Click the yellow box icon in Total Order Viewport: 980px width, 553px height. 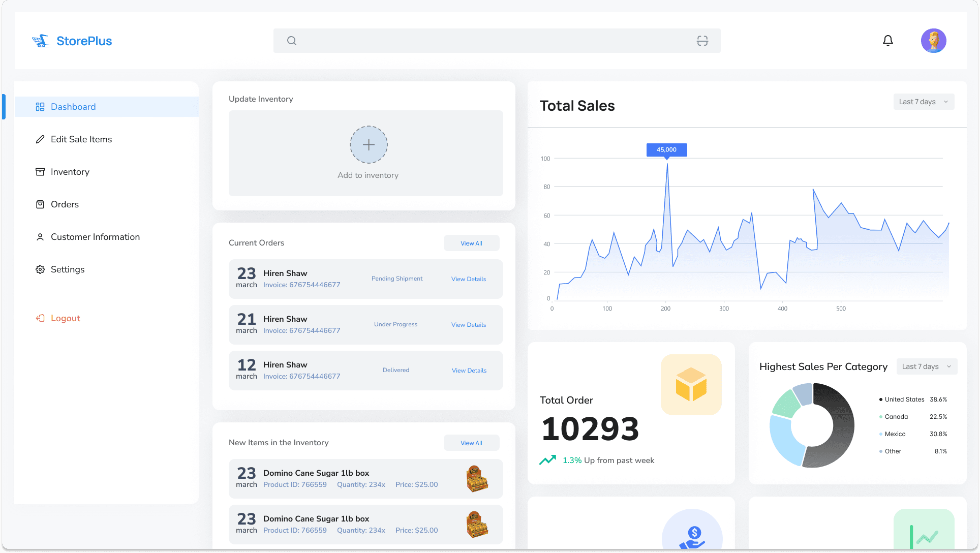pyautogui.click(x=691, y=385)
